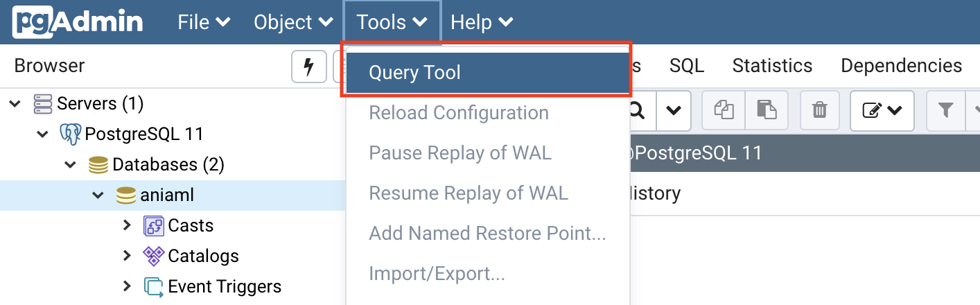980x305 pixels.
Task: Switch to the SQL tab
Action: 687,66
